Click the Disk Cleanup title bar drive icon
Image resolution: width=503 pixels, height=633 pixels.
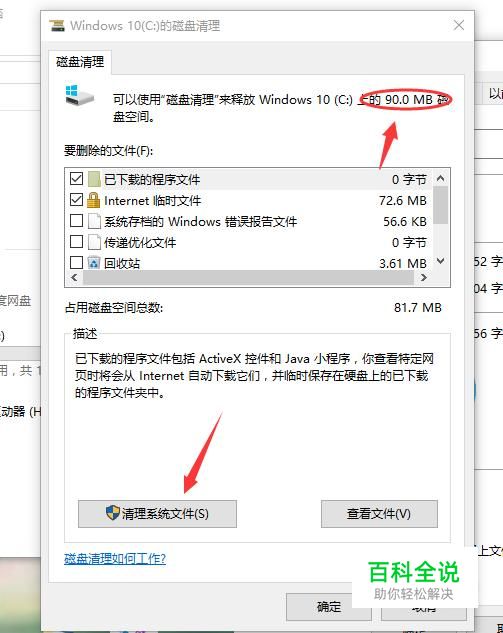point(57,26)
